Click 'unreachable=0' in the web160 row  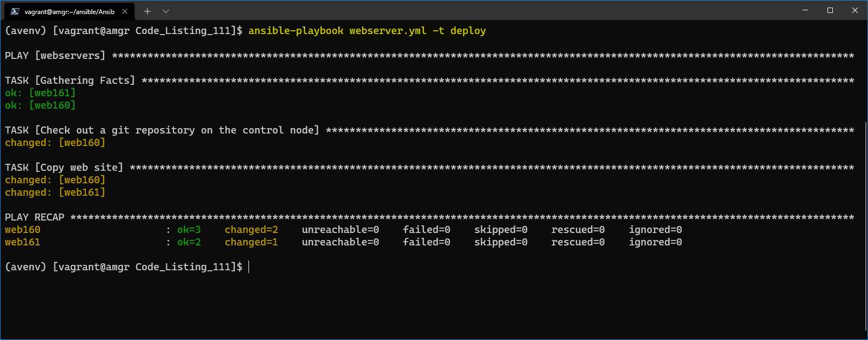click(340, 230)
